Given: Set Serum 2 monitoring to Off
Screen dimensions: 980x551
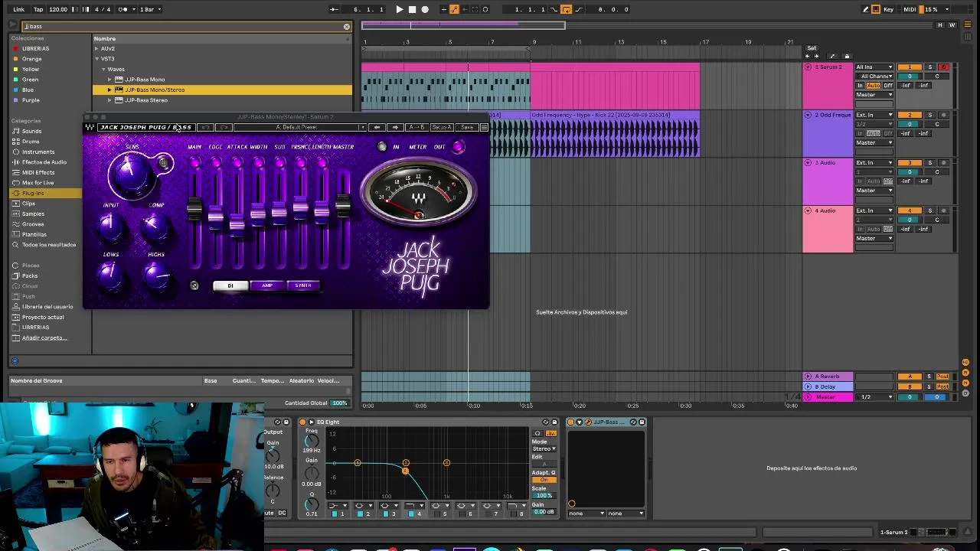Looking at the screenshot, I should click(x=888, y=86).
